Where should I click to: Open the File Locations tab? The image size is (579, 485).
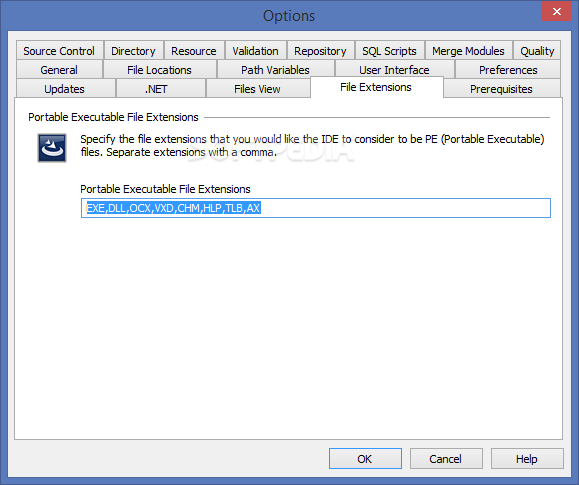(x=160, y=70)
